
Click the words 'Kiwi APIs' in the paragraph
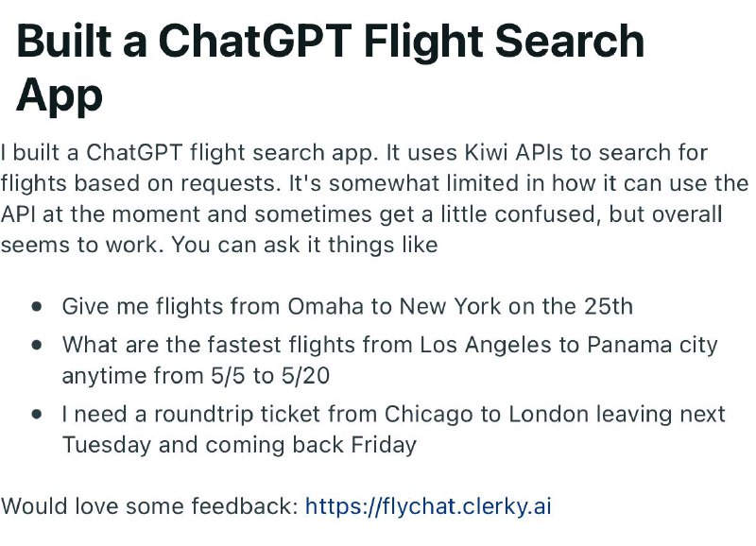click(513, 153)
